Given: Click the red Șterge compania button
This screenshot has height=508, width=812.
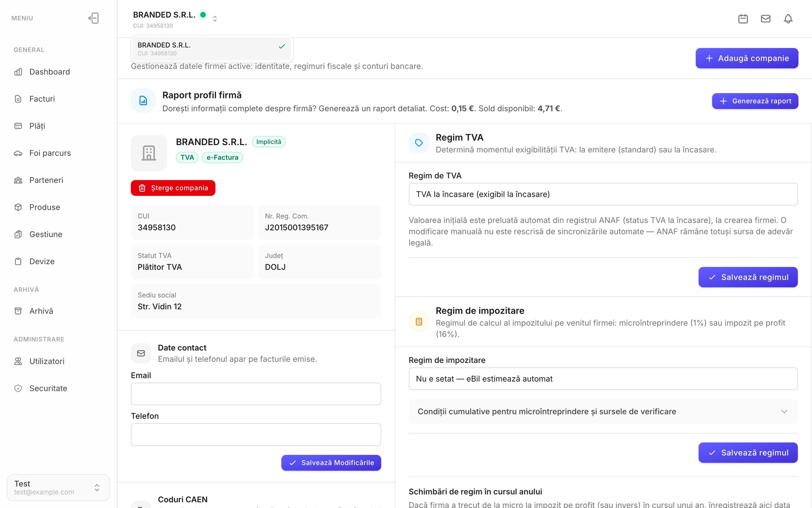Looking at the screenshot, I should pos(173,188).
